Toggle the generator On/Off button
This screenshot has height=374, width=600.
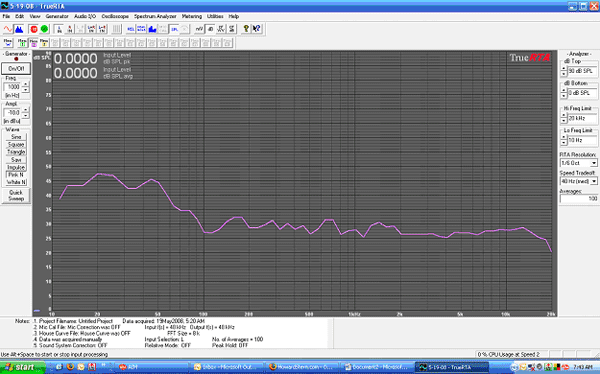[x=16, y=69]
